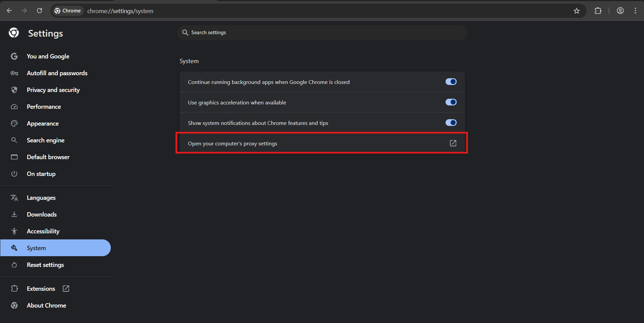The image size is (644, 323).
Task: Click the external link icon next to Extensions
Action: coord(66,288)
